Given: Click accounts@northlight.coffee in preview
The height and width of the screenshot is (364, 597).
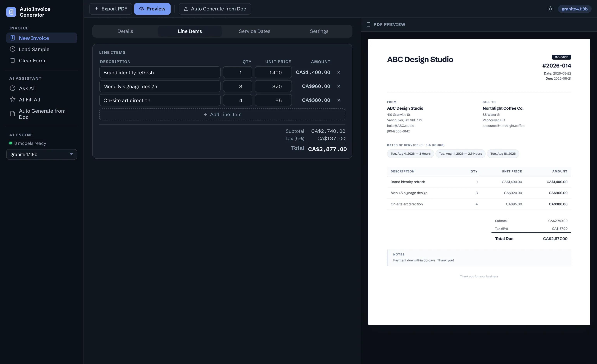Looking at the screenshot, I should (504, 126).
